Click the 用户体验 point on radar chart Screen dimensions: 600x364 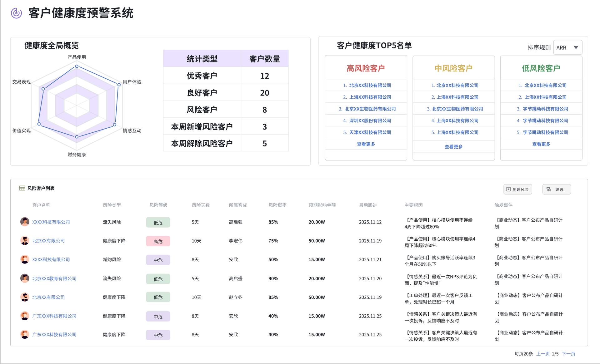coord(119,85)
